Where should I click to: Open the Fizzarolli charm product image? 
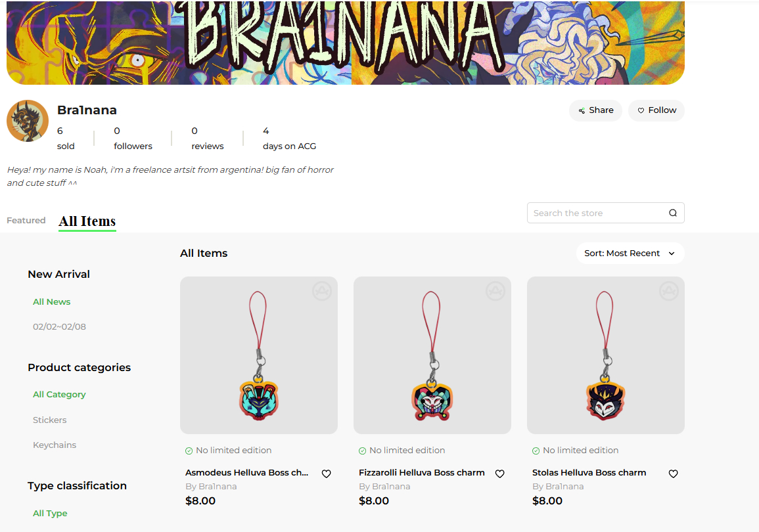[432, 355]
